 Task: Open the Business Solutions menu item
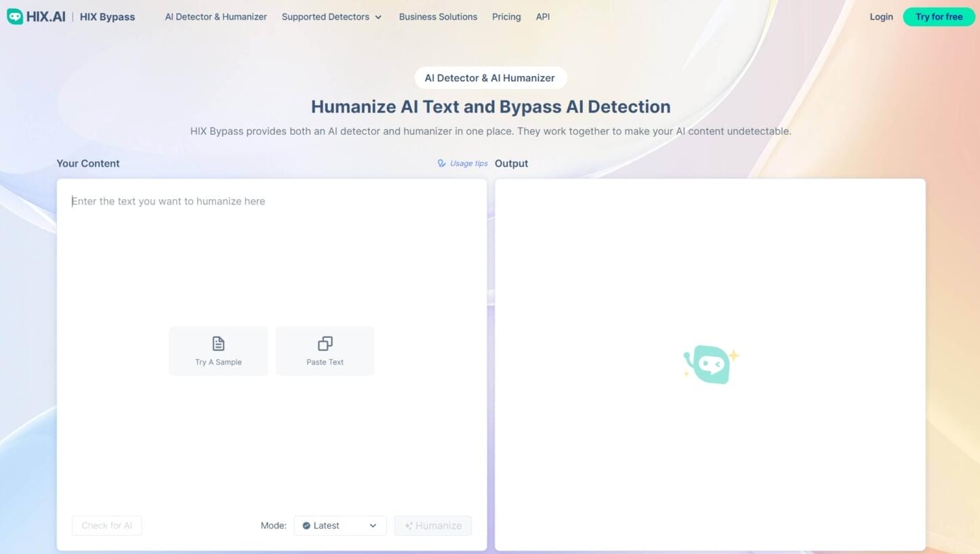pos(438,16)
